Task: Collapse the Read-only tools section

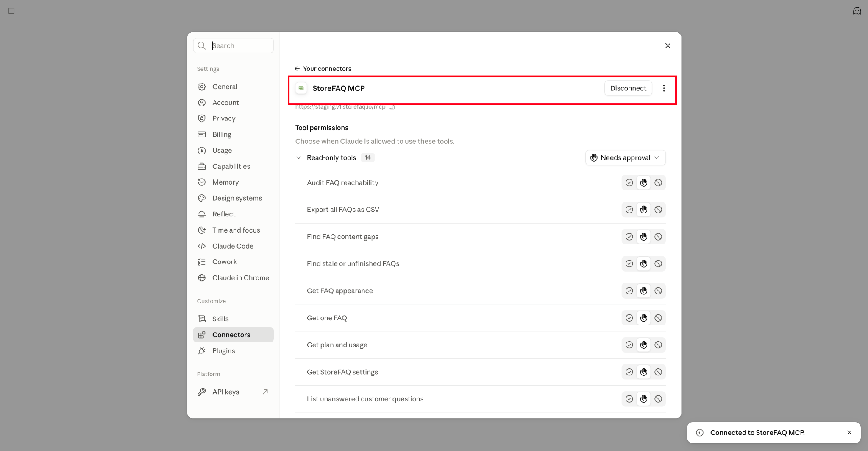Action: (x=299, y=158)
